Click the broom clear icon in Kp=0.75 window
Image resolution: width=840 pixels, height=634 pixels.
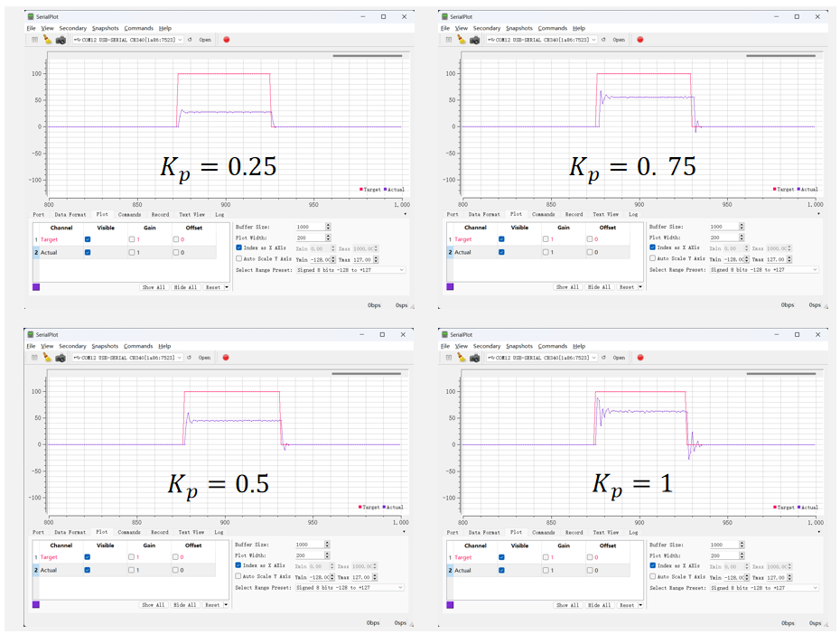tap(461, 40)
